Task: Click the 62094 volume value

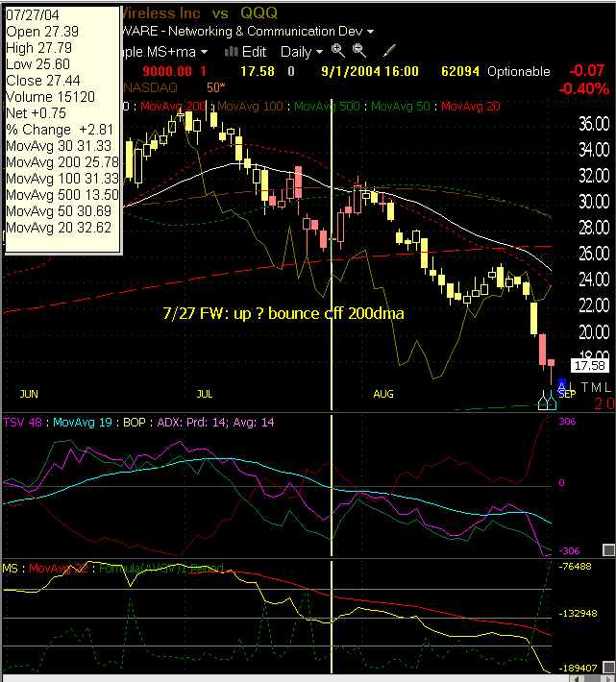Action: click(x=459, y=71)
